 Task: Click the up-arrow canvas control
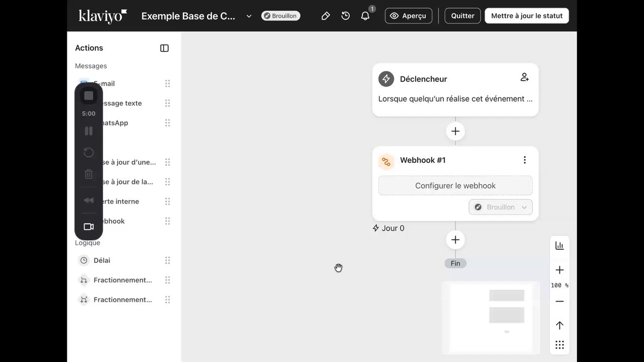click(559, 325)
